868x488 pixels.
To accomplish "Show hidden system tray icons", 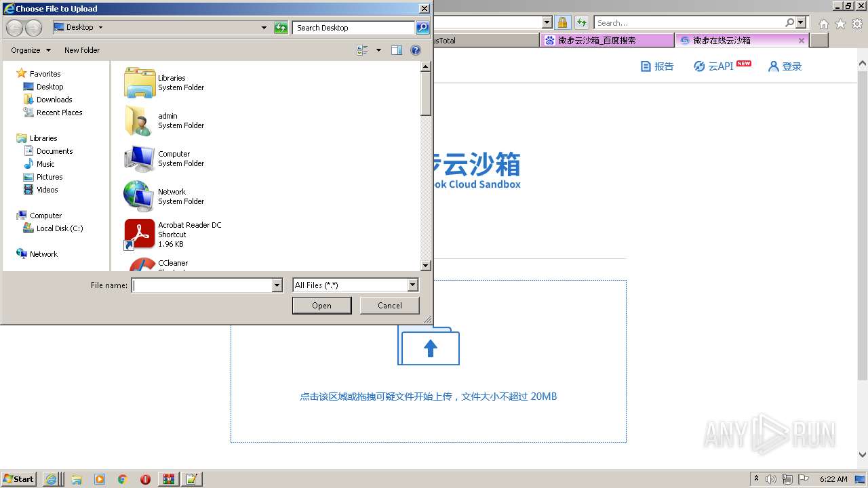I will [756, 479].
